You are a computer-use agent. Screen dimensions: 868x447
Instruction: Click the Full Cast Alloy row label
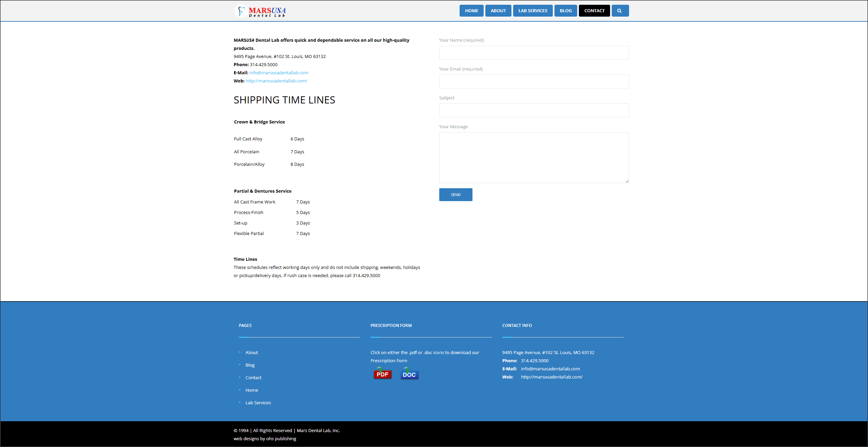[248, 139]
